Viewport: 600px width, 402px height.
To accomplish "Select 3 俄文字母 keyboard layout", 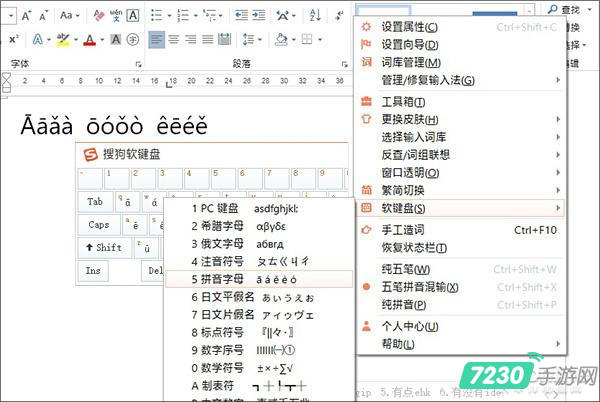I will [259, 244].
